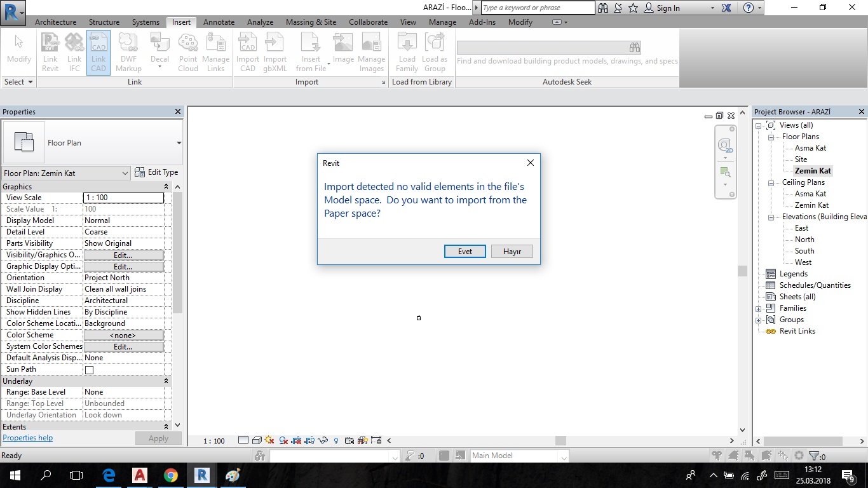The height and width of the screenshot is (488, 868).
Task: Click the View Scale value field
Action: click(123, 198)
